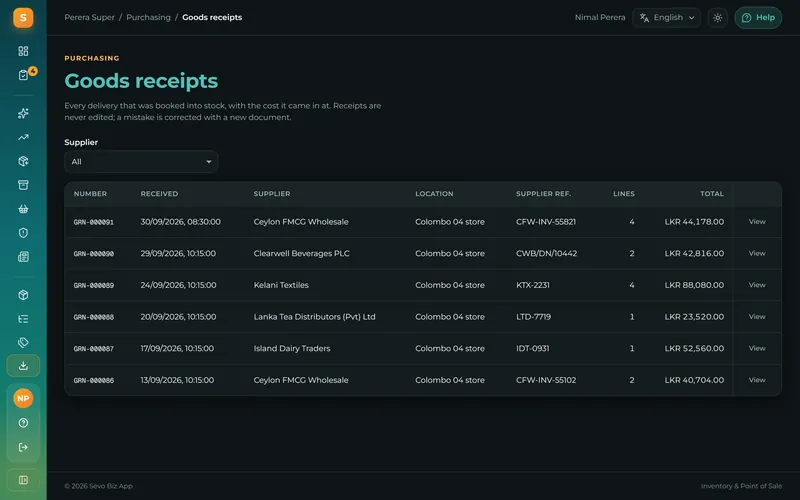Click supplier ref KTX-2231
The image size is (800, 500).
(533, 285)
